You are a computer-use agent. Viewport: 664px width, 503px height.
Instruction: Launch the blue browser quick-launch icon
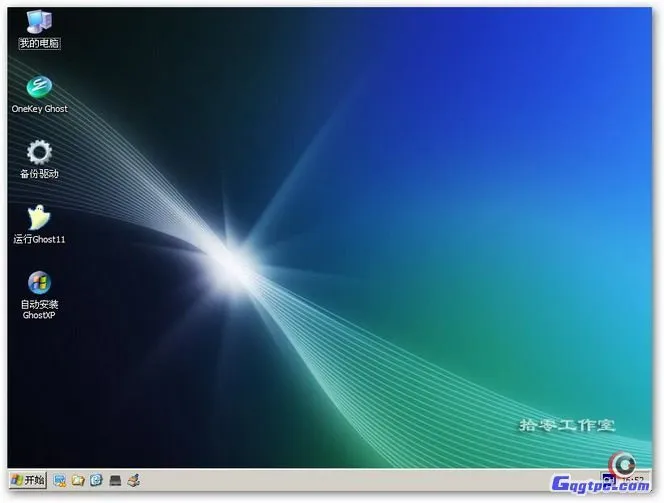click(97, 480)
